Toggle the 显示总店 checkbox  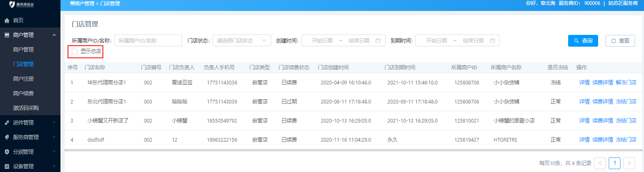coord(75,52)
